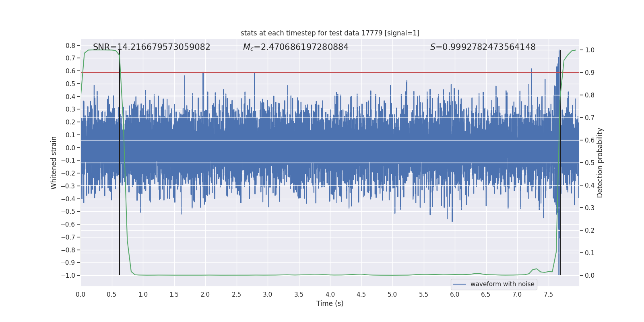Click the "Detection probability" right axis label
This screenshot has height=322, width=644.
600,163
